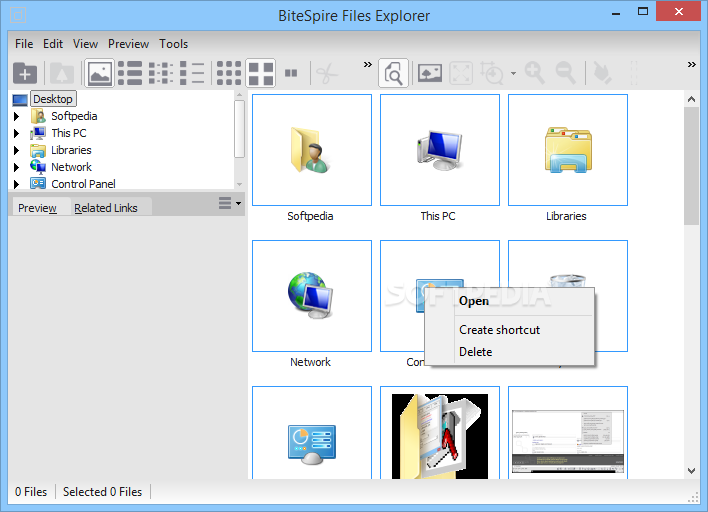Select the Softpedia folder thumbnail
Image resolution: width=708 pixels, height=512 pixels.
(x=312, y=150)
